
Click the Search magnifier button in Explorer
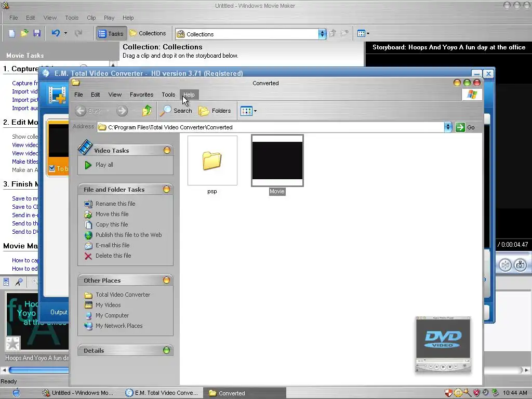(x=176, y=111)
